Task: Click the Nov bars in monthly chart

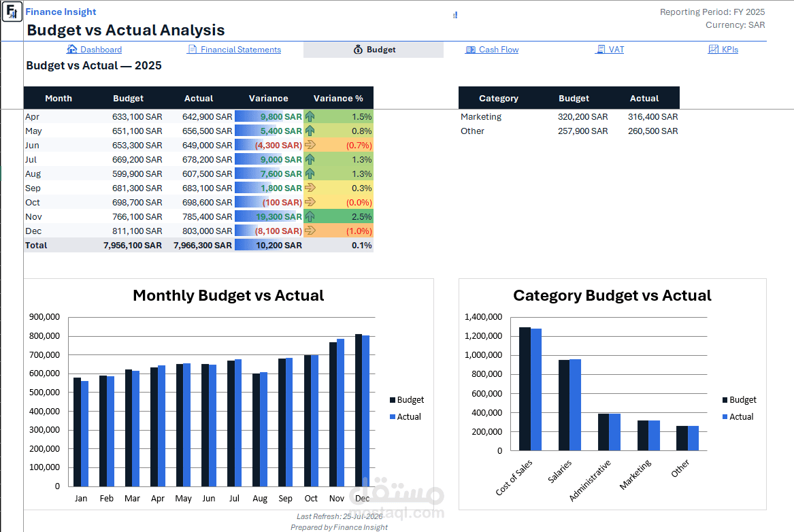Action: [337, 412]
